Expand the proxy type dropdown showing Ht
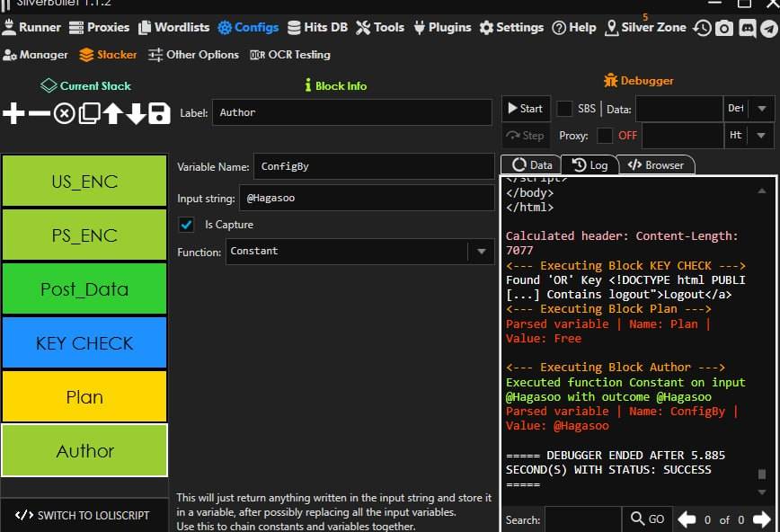 click(x=761, y=136)
